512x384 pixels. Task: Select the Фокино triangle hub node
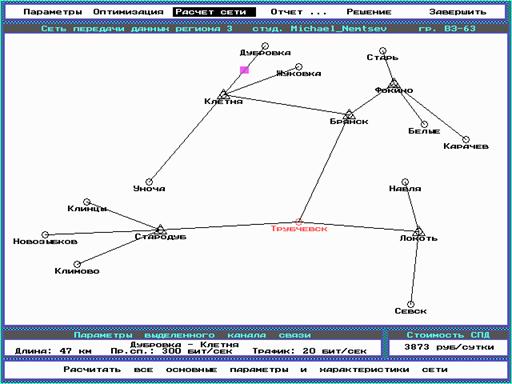394,83
